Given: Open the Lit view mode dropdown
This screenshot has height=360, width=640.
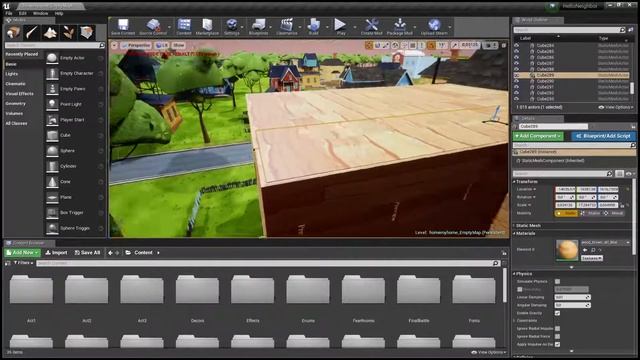Looking at the screenshot, I should (162, 45).
